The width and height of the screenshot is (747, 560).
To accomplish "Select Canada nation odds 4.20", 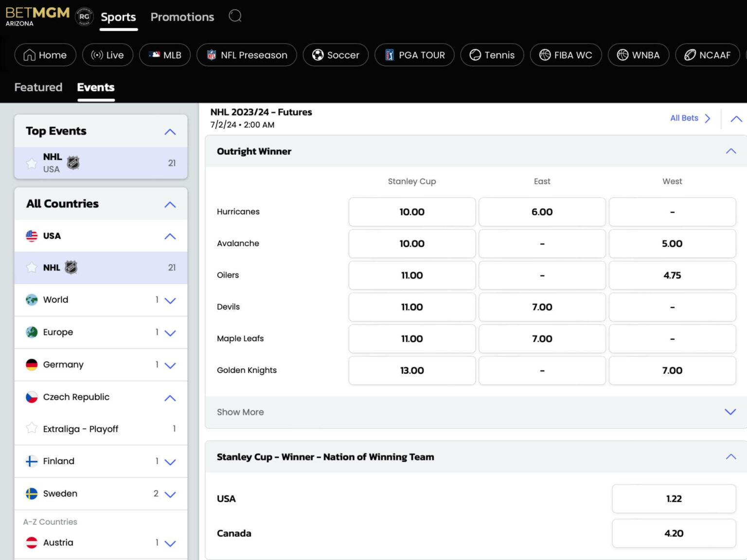I will coord(674,533).
